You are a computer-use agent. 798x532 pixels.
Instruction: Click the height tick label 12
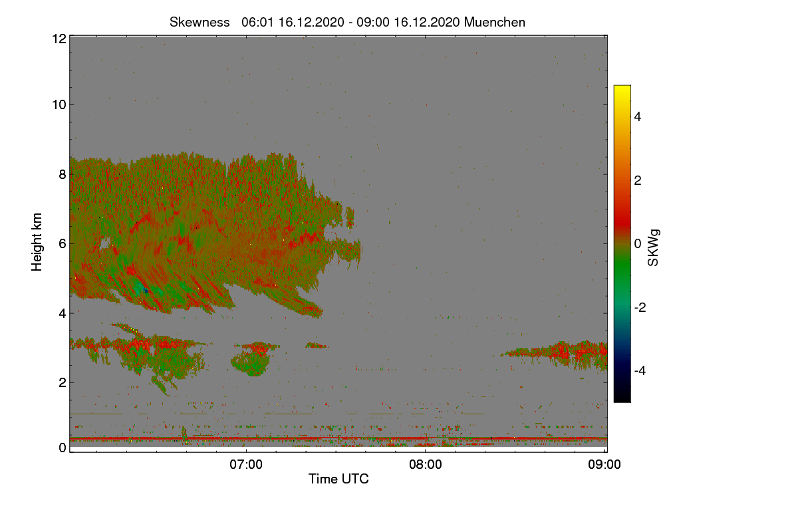click(59, 39)
